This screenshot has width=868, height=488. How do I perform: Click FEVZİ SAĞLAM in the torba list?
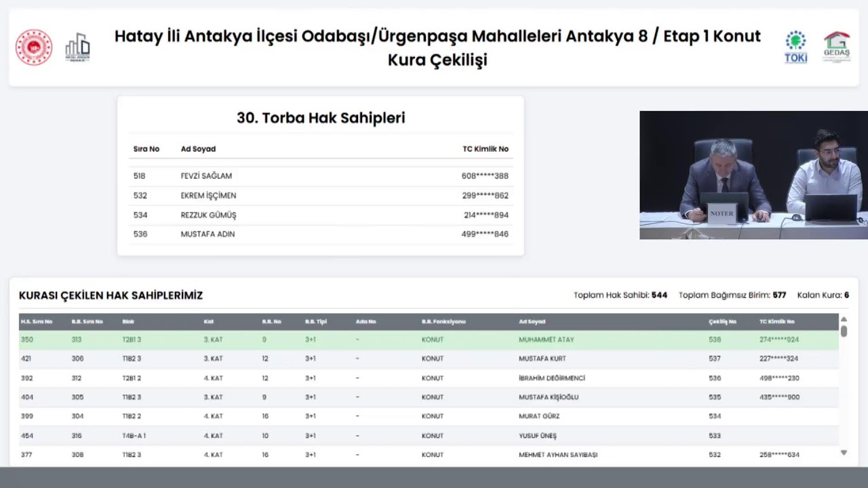[x=206, y=176]
